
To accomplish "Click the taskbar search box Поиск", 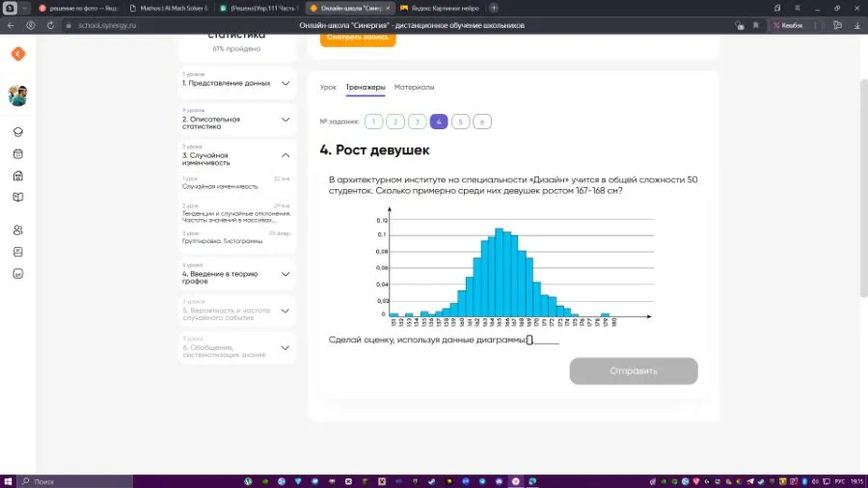I will (x=74, y=481).
